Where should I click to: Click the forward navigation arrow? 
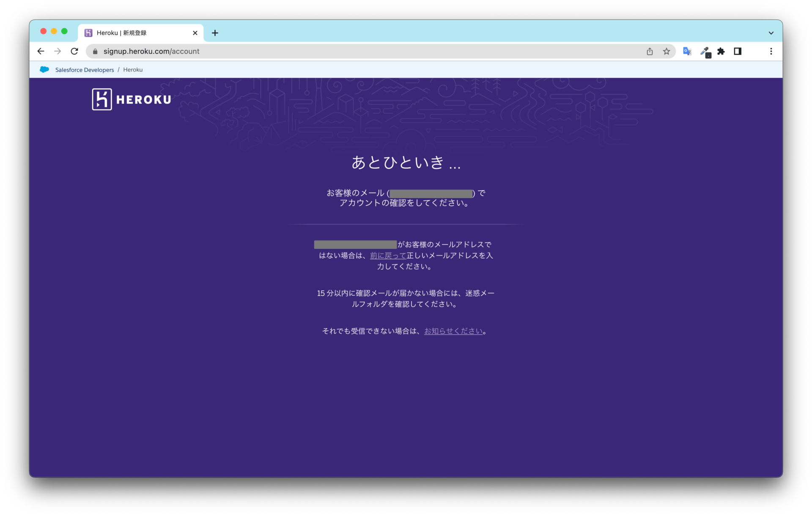tap(58, 51)
